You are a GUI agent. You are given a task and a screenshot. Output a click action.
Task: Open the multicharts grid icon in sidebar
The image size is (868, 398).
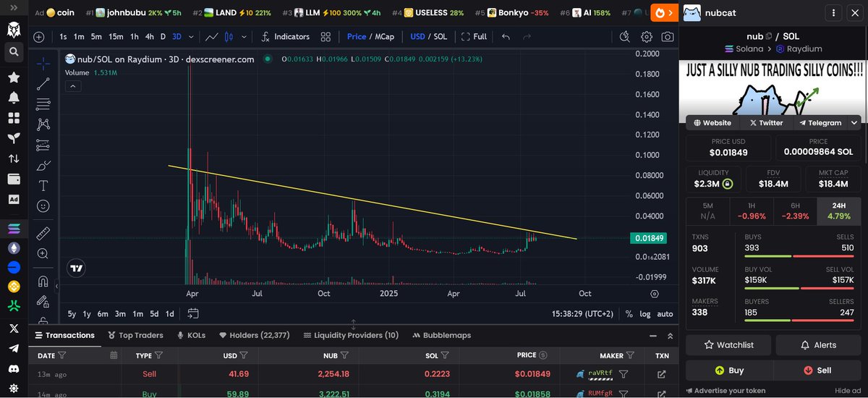point(13,117)
